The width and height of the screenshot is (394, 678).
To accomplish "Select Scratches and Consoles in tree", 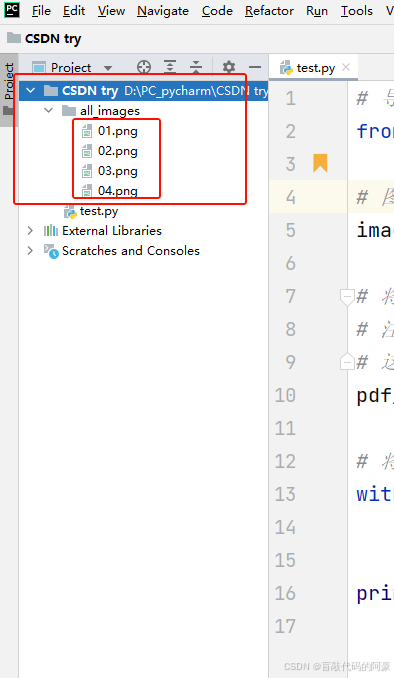I will pos(131,251).
